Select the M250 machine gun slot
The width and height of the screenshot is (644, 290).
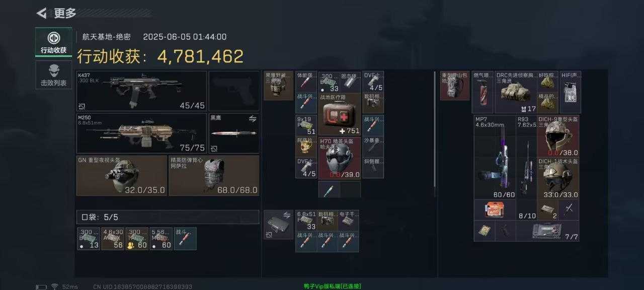point(141,133)
